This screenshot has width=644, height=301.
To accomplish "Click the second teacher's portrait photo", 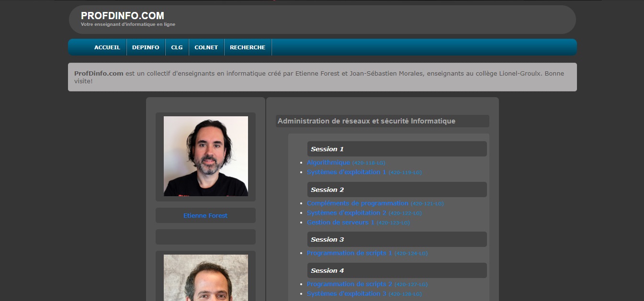I will pyautogui.click(x=206, y=278).
